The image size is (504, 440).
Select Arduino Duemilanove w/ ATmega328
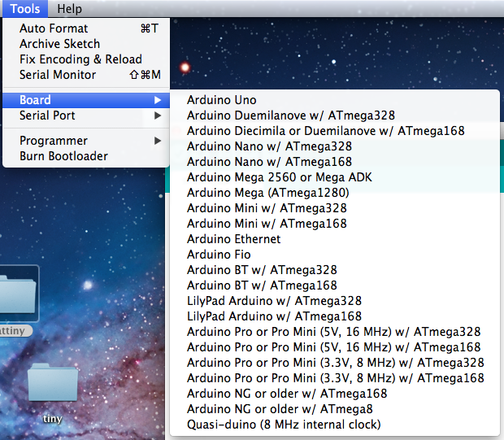335,115
